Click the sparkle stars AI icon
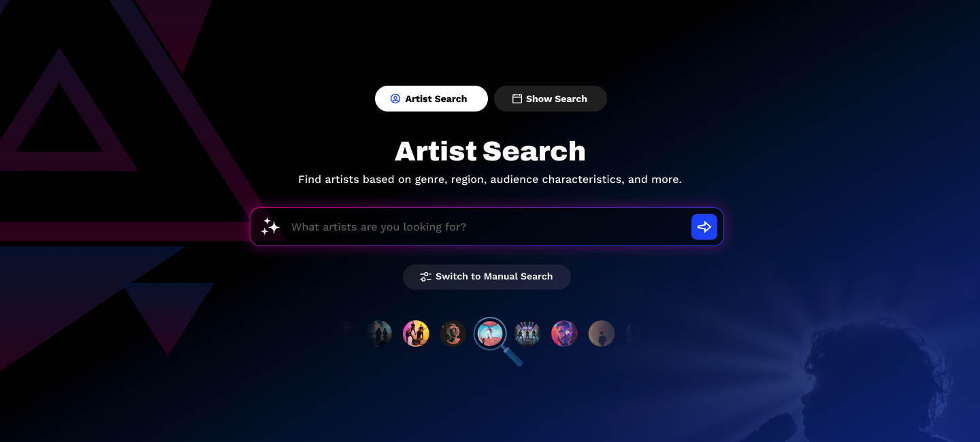Screen dimensions: 980x442 point(270,226)
